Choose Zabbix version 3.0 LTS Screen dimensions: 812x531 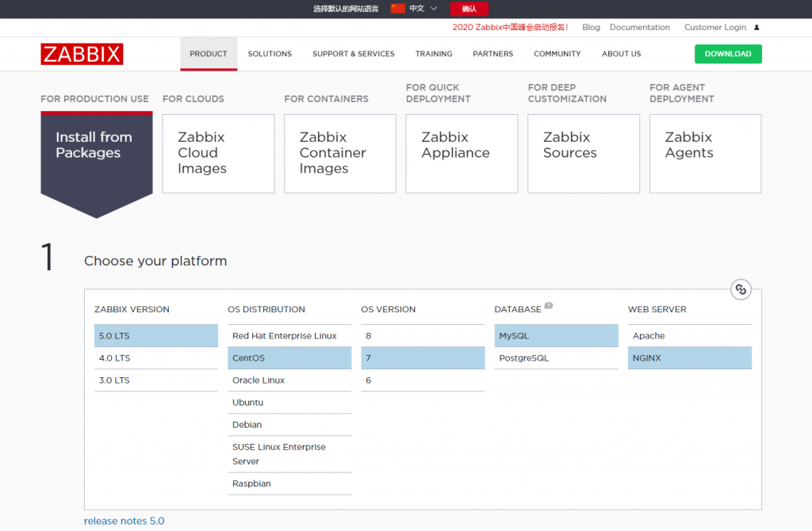point(156,380)
